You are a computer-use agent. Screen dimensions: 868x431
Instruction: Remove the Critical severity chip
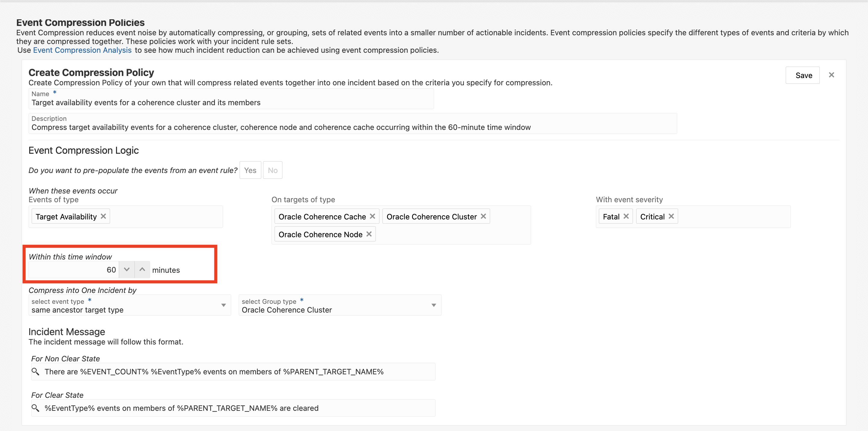click(x=671, y=216)
